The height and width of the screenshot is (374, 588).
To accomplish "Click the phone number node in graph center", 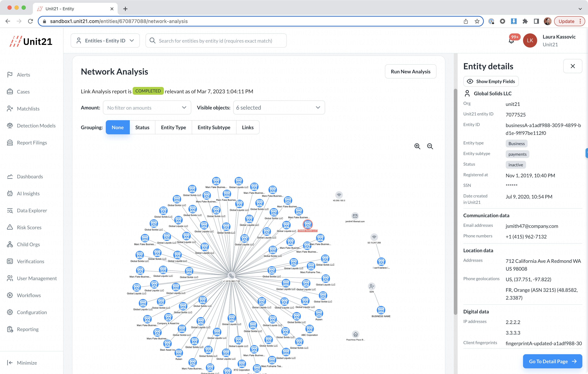I will [231, 276].
